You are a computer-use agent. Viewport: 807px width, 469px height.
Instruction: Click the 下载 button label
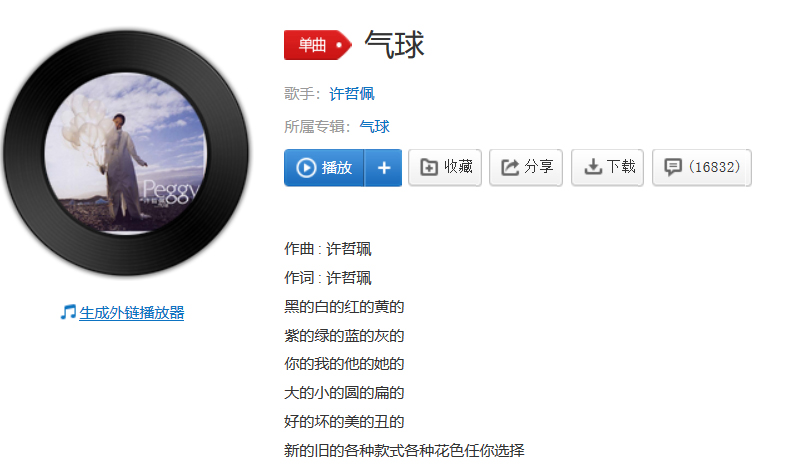click(621, 167)
